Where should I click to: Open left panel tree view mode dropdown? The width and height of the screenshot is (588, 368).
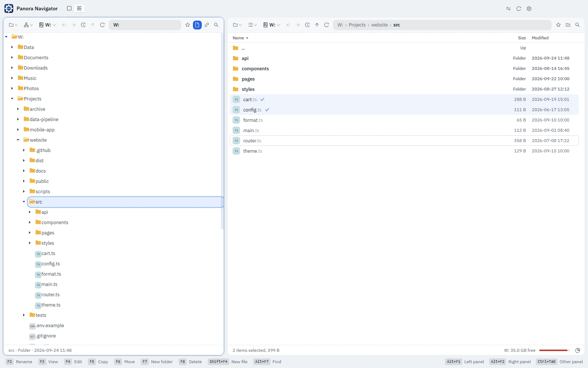coord(28,25)
